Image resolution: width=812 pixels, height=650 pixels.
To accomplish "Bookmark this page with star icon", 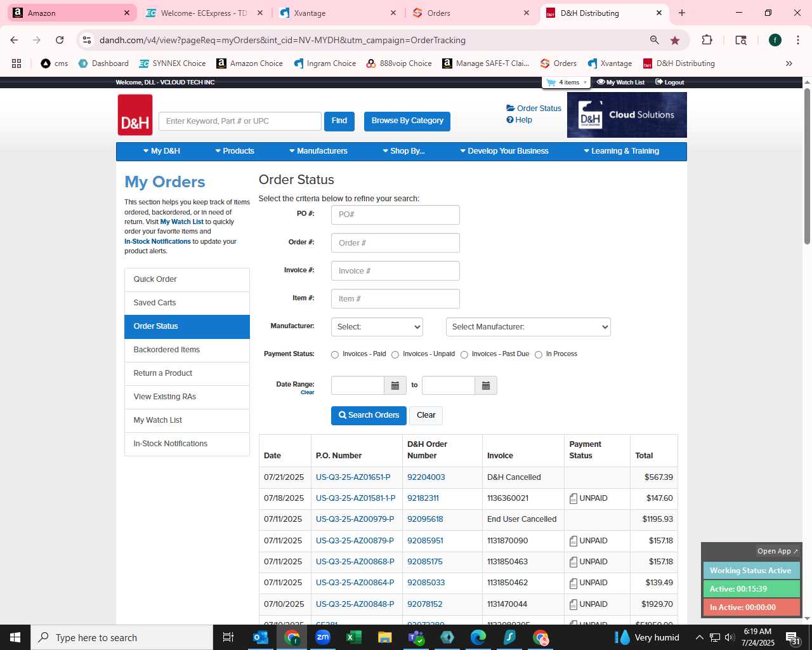I will pyautogui.click(x=675, y=40).
